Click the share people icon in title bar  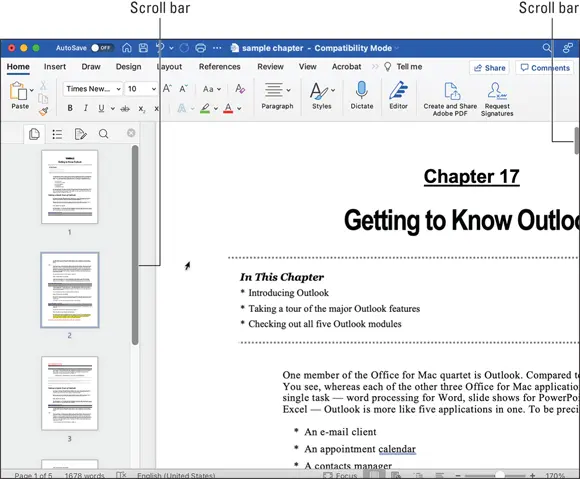pos(567,48)
